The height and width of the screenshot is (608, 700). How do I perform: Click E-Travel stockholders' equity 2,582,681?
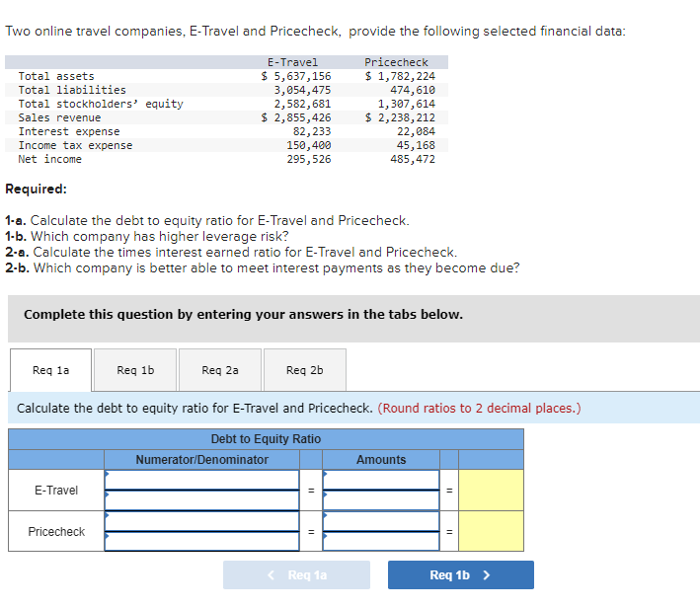[x=302, y=104]
